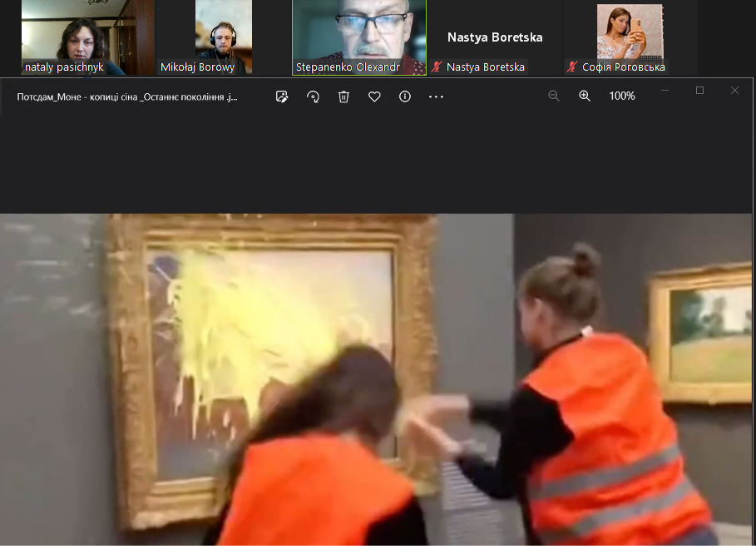Click muted microphone icon beside Софія Роговська
Screen dimensions: 756x554
pos(572,67)
